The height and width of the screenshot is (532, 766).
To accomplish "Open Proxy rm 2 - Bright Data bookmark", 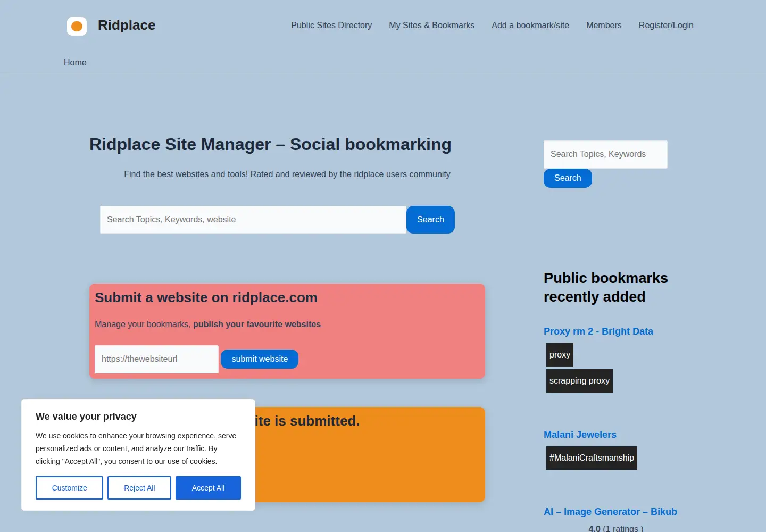I will click(598, 331).
